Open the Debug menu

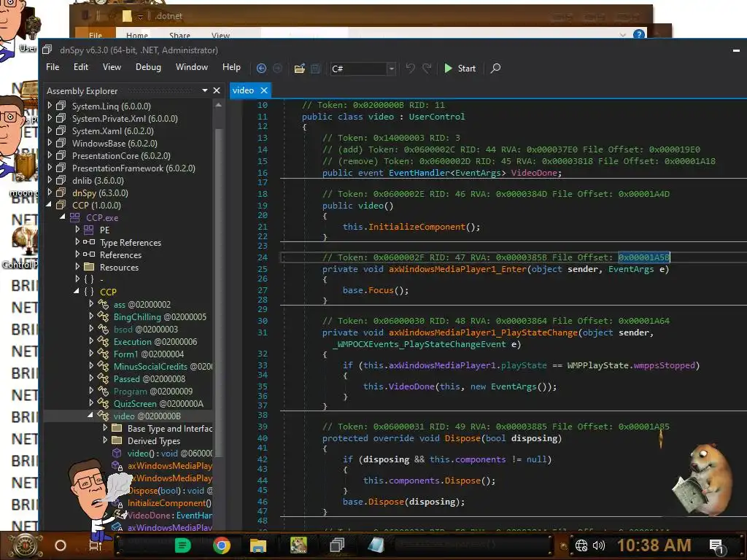click(x=148, y=67)
